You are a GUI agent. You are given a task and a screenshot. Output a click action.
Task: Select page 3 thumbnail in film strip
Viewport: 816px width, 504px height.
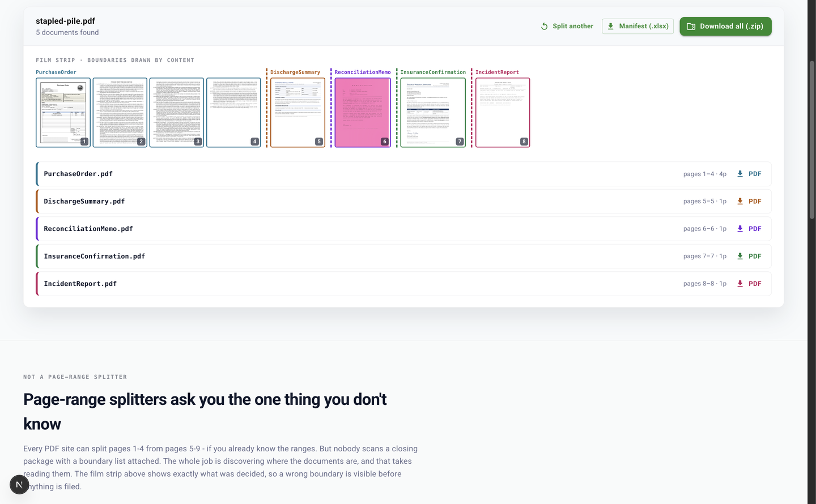pyautogui.click(x=177, y=113)
